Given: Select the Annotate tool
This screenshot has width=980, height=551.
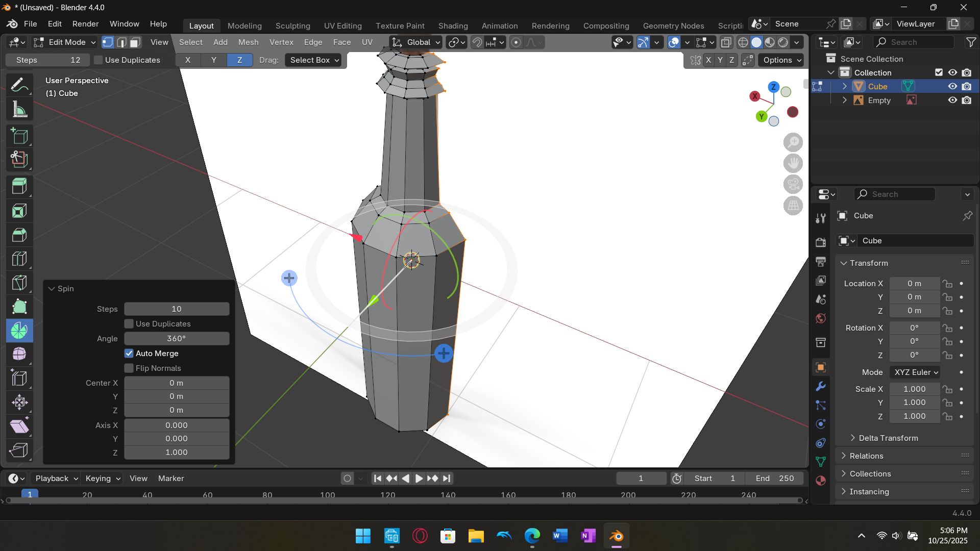Looking at the screenshot, I should coord(19,85).
